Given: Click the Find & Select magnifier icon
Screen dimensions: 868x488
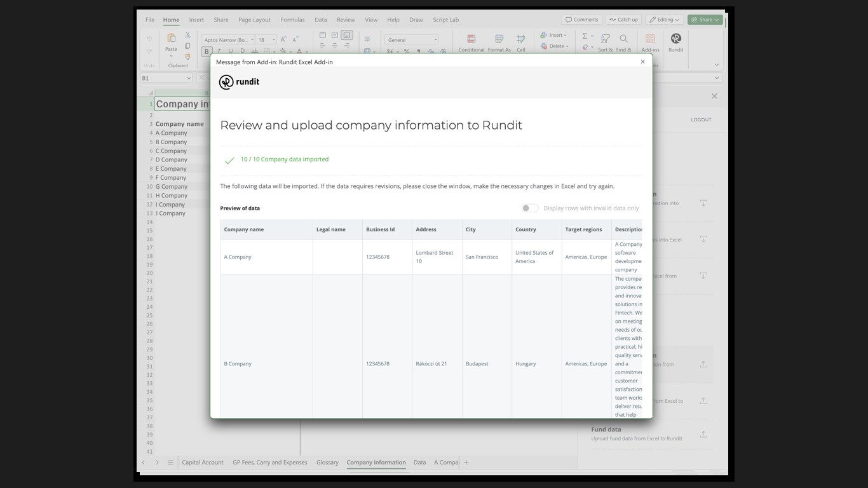Looking at the screenshot, I should tap(624, 39).
